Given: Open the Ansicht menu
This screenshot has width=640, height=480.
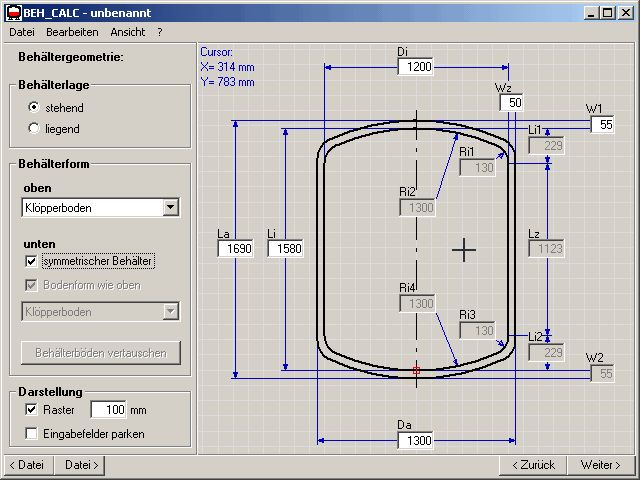Looking at the screenshot, I should pos(127,32).
